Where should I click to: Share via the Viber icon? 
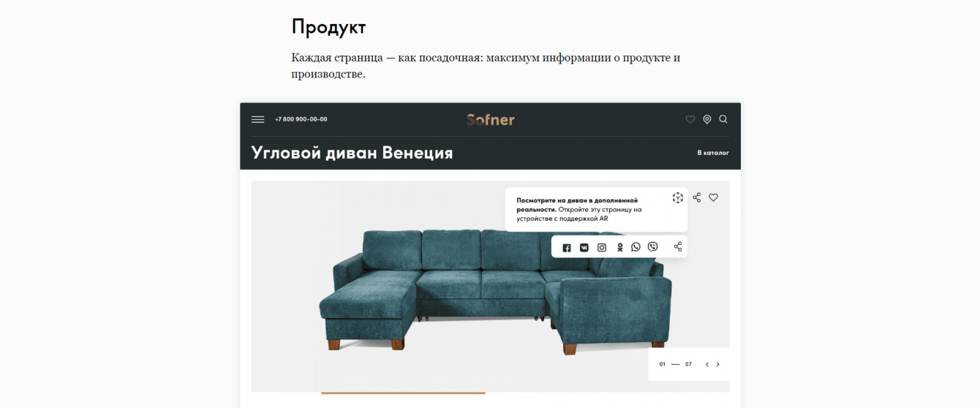[x=652, y=247]
